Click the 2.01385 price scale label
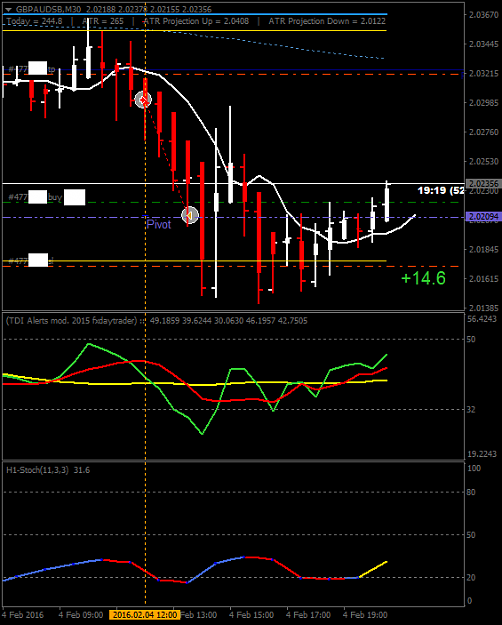 [484, 308]
